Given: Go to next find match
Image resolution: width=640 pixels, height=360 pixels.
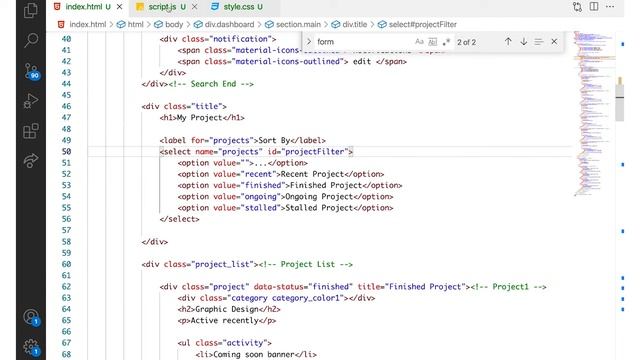Looking at the screenshot, I should (524, 42).
